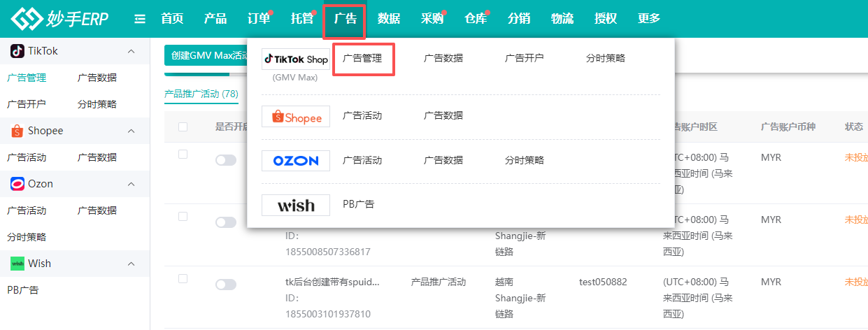Open the 授权 top menu
This screenshot has height=330, width=868.
pyautogui.click(x=606, y=19)
